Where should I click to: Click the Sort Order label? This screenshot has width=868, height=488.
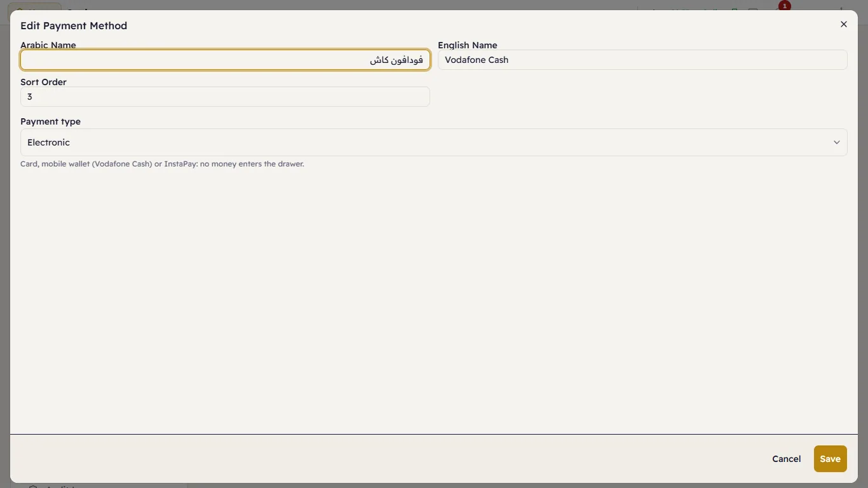(x=43, y=82)
